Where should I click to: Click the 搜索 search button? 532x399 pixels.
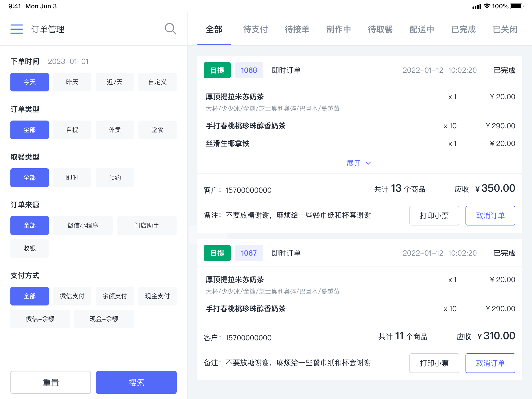coord(136,382)
